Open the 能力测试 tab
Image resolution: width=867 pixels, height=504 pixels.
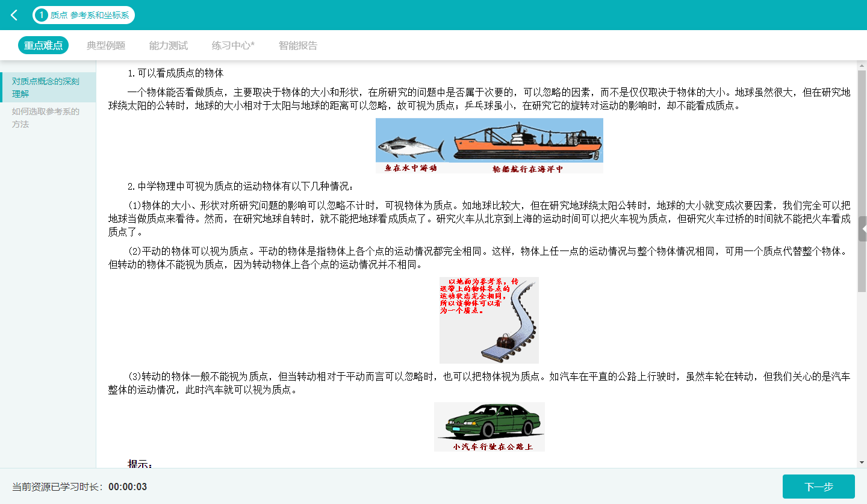[x=169, y=45]
